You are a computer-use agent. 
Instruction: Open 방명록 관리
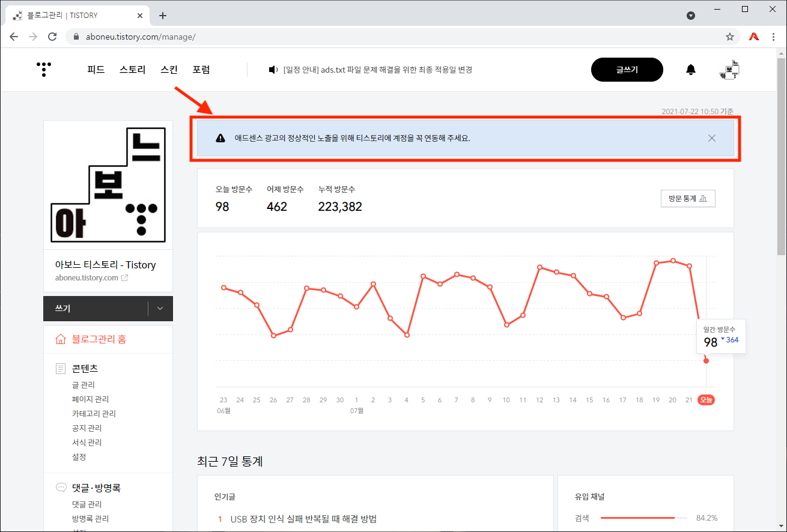click(90, 519)
